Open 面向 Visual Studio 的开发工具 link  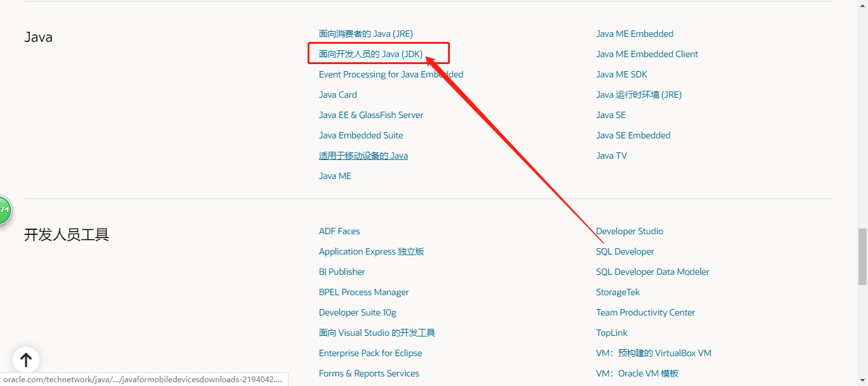pyautogui.click(x=377, y=333)
